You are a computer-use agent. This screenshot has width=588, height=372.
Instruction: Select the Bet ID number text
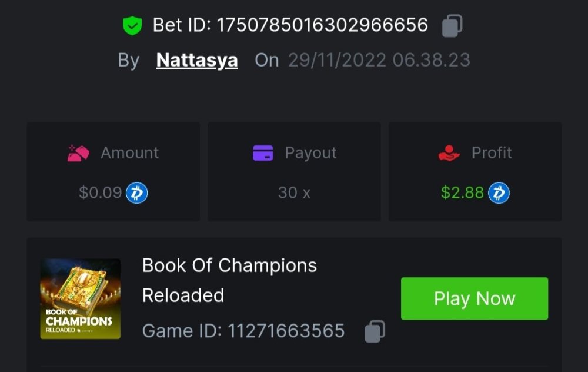click(322, 25)
